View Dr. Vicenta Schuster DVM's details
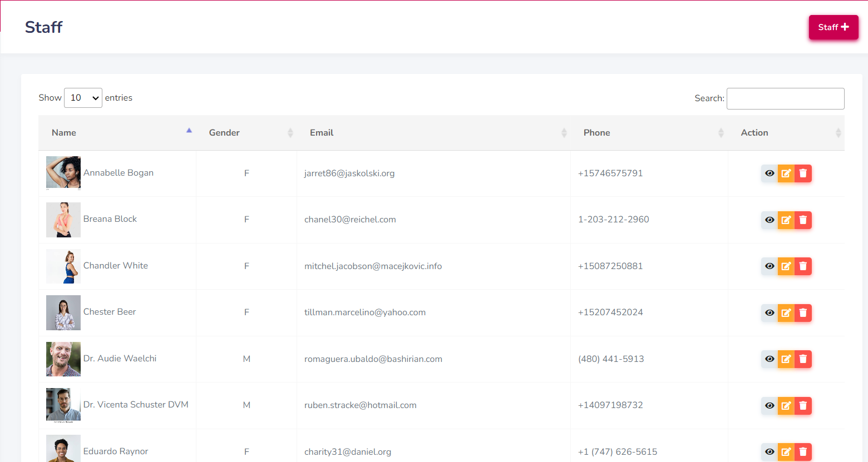This screenshot has height=462, width=868. (770, 406)
